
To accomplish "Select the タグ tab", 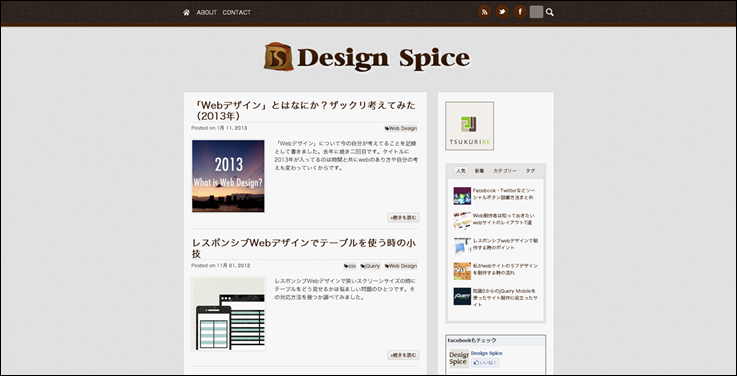I will tap(530, 171).
